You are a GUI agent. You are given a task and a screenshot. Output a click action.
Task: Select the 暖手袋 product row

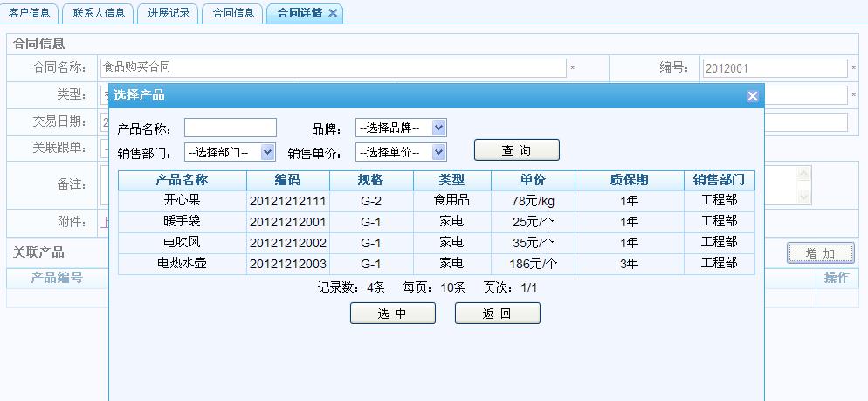182,221
